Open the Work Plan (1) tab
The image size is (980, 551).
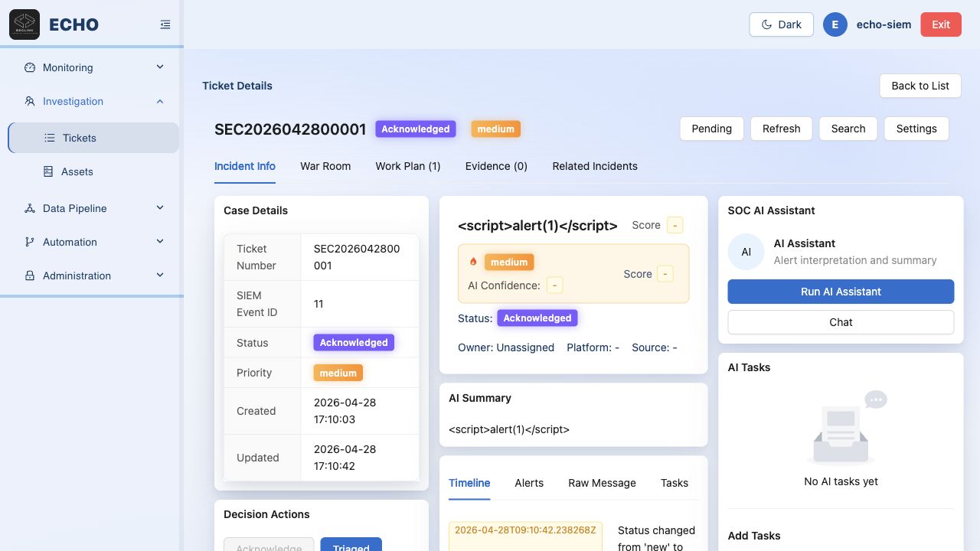[408, 166]
